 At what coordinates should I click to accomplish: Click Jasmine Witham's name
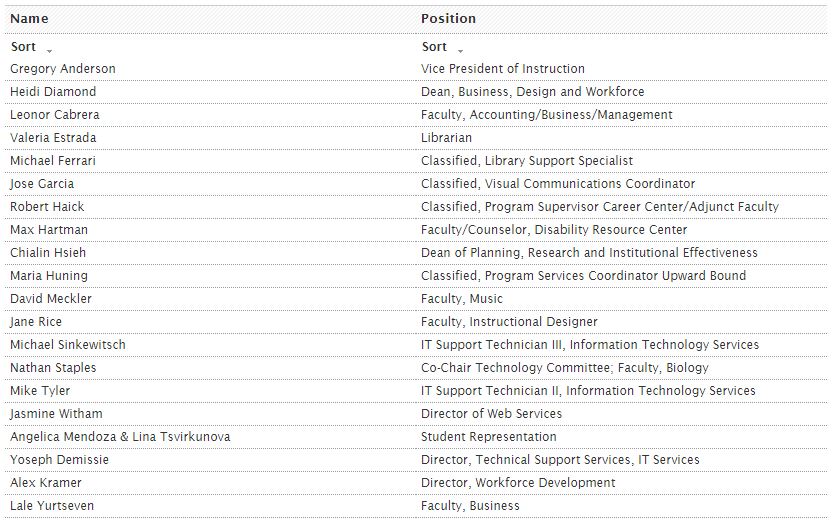[56, 414]
